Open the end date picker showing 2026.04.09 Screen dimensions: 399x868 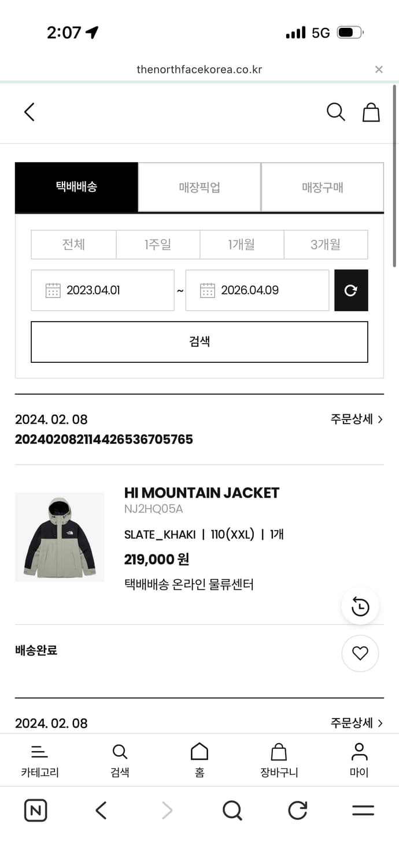tap(257, 290)
